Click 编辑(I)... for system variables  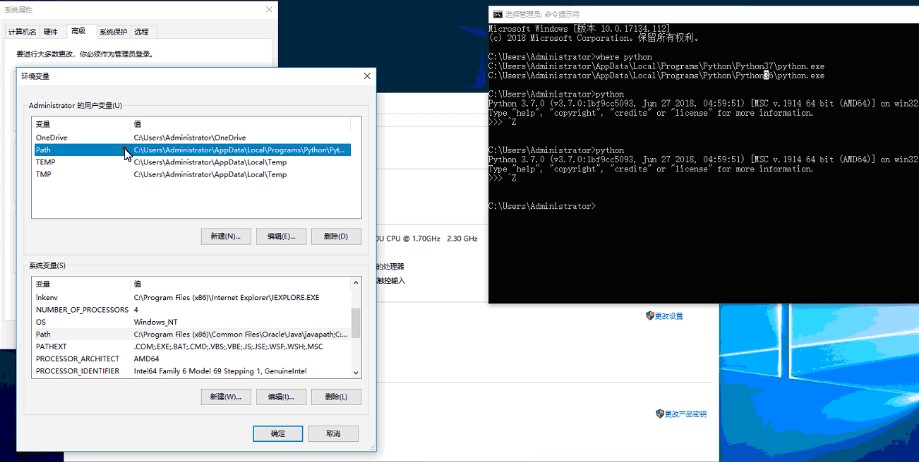click(x=281, y=397)
